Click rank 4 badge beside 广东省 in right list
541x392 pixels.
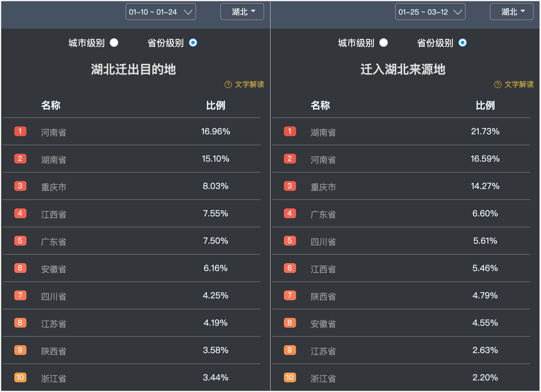(290, 213)
